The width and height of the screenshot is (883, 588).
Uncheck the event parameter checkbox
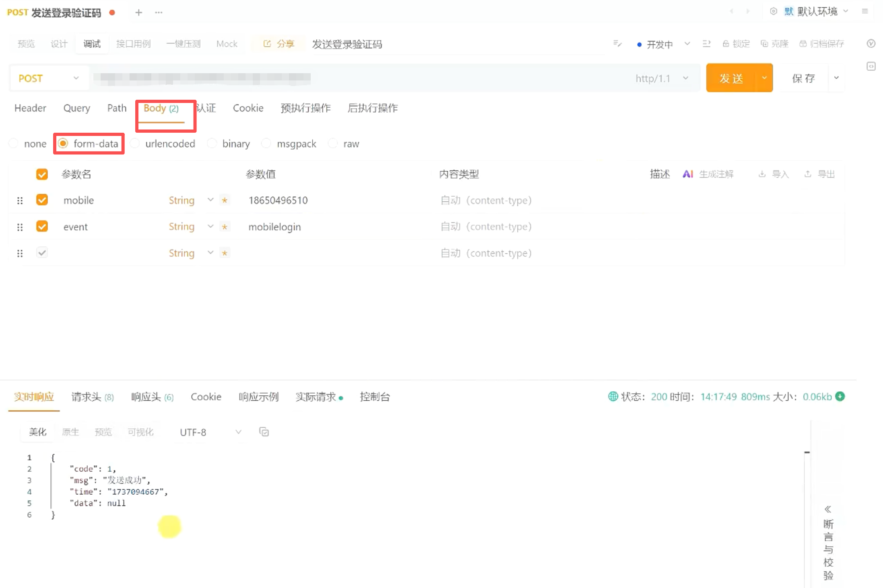coord(42,226)
